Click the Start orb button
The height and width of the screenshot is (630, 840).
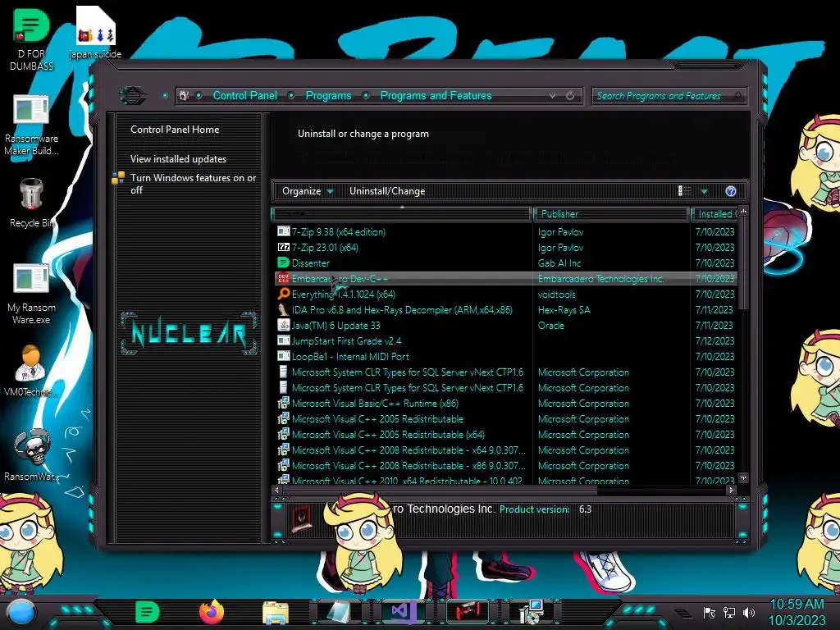[x=21, y=613]
